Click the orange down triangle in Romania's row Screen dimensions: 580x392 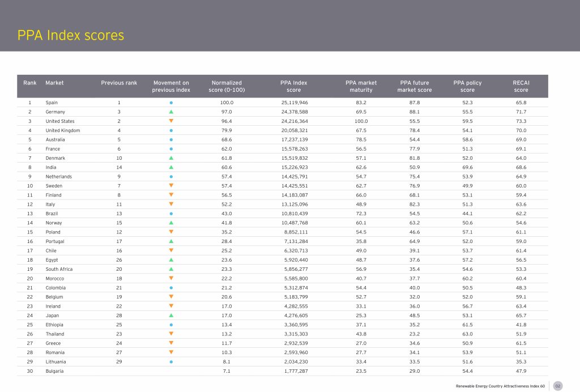[171, 352]
